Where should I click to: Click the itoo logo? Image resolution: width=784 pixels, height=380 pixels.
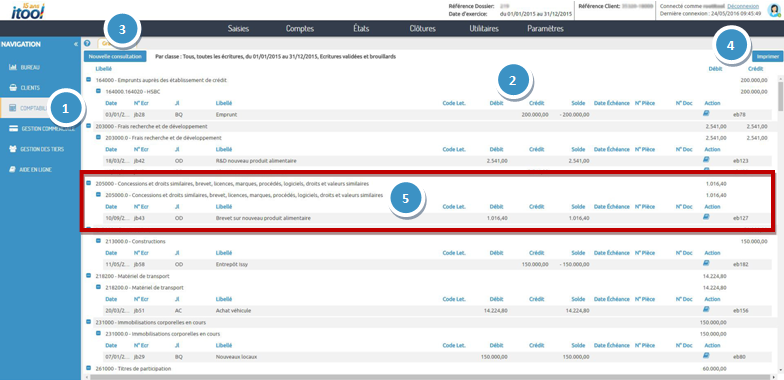[x=28, y=10]
